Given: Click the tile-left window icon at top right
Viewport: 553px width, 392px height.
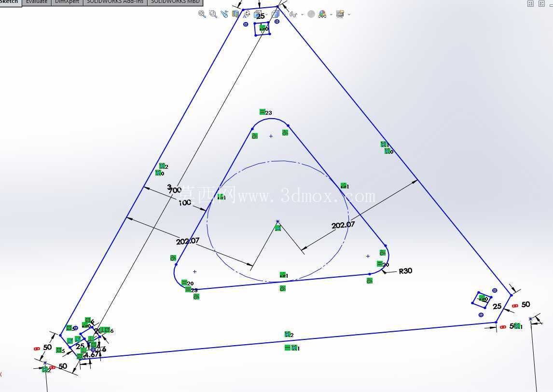Looking at the screenshot, I should [x=531, y=3].
